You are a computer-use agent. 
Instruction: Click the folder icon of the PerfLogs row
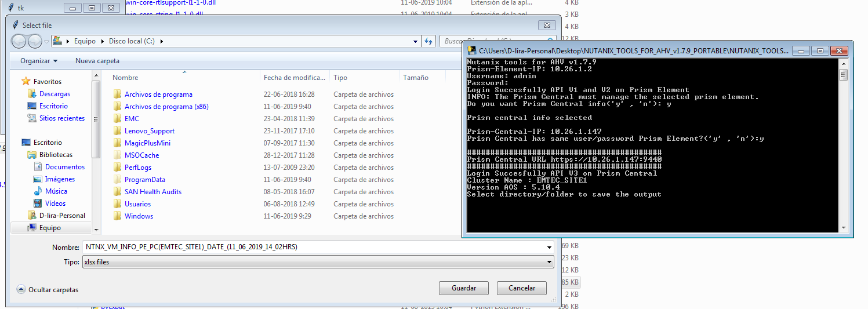pos(117,168)
